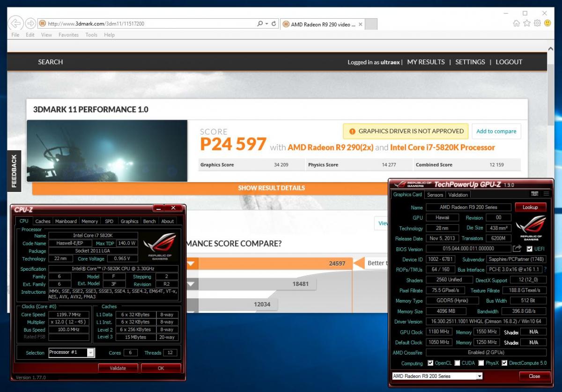Open MY RESULTS link on 3DMark
Viewport: 562px width, 392px height.
coord(426,62)
